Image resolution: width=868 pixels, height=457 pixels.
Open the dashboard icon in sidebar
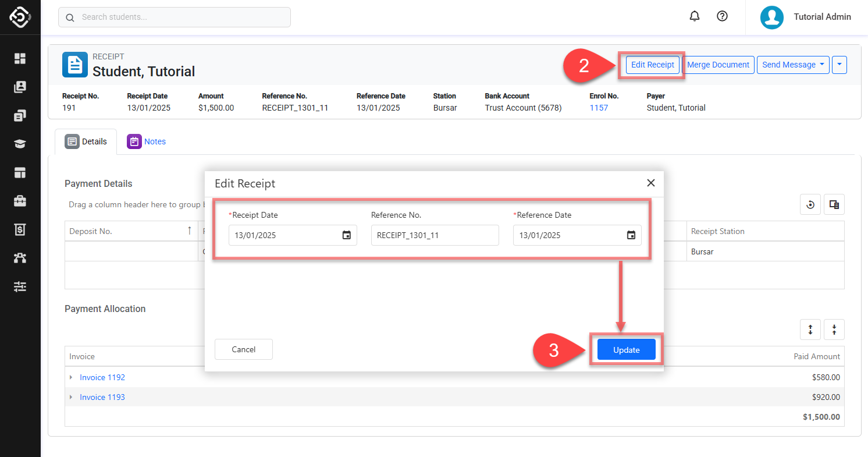(20, 58)
